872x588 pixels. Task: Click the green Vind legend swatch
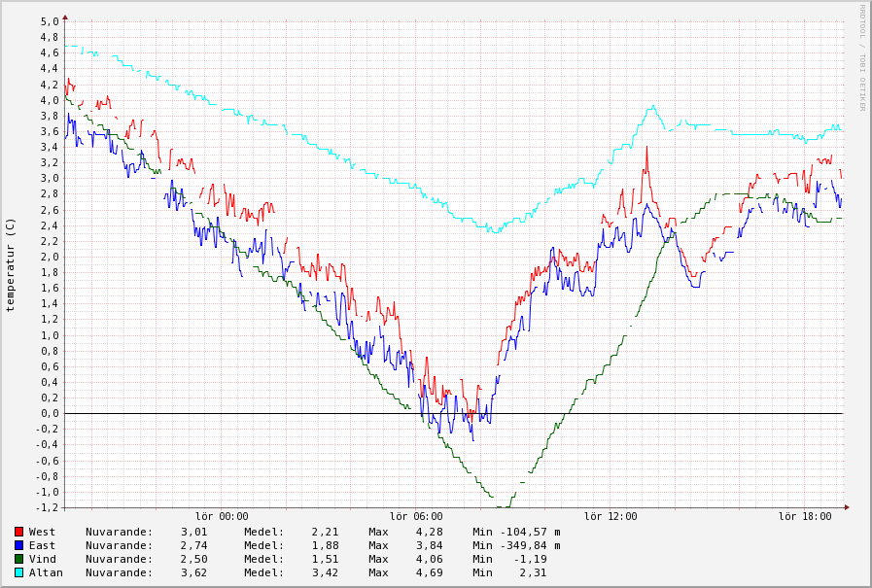pos(18,559)
